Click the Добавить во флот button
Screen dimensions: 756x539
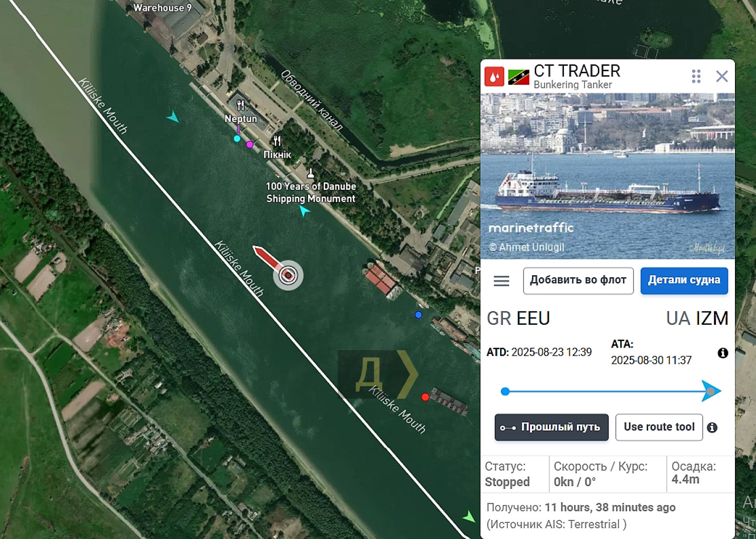pos(578,281)
